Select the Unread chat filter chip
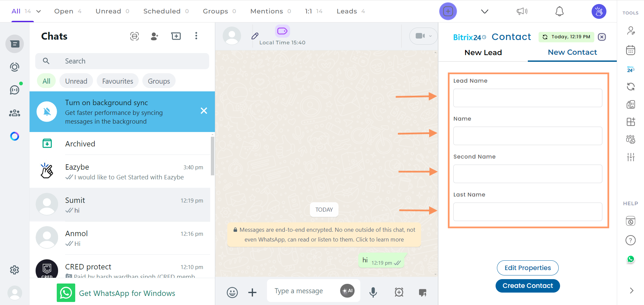 click(76, 81)
